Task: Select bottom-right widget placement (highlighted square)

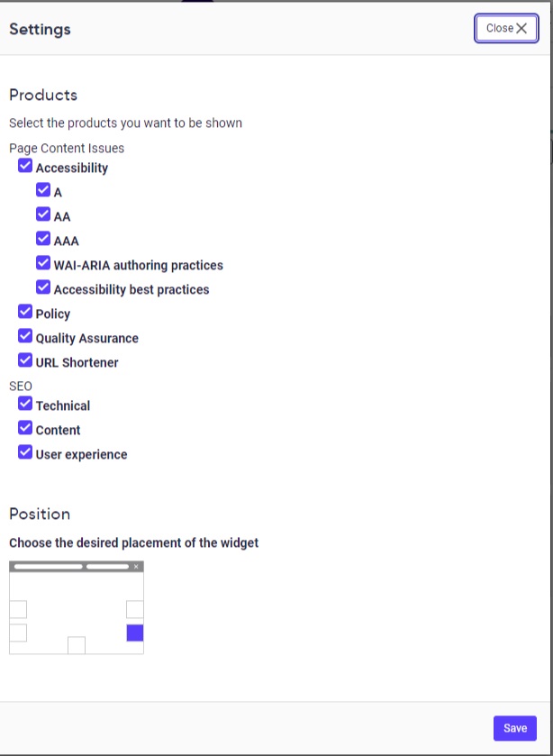Action: 133,633
